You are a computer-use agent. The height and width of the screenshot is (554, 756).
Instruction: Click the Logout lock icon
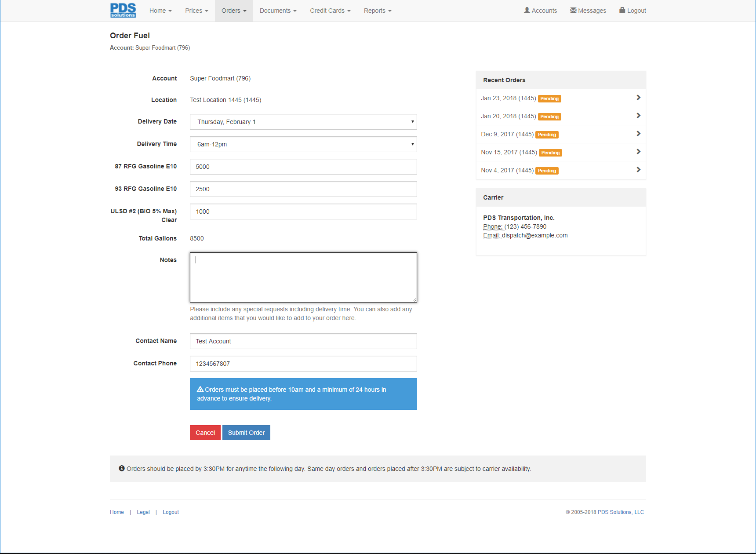[x=622, y=10]
